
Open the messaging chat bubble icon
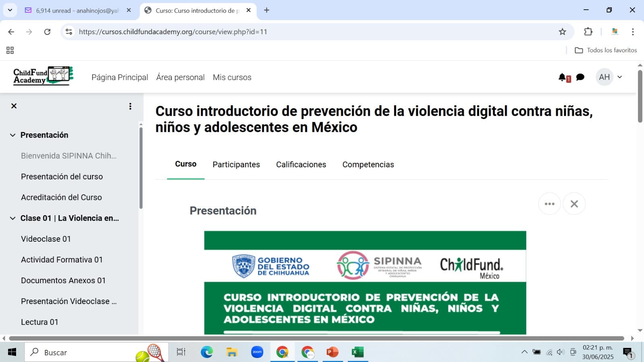click(x=580, y=77)
